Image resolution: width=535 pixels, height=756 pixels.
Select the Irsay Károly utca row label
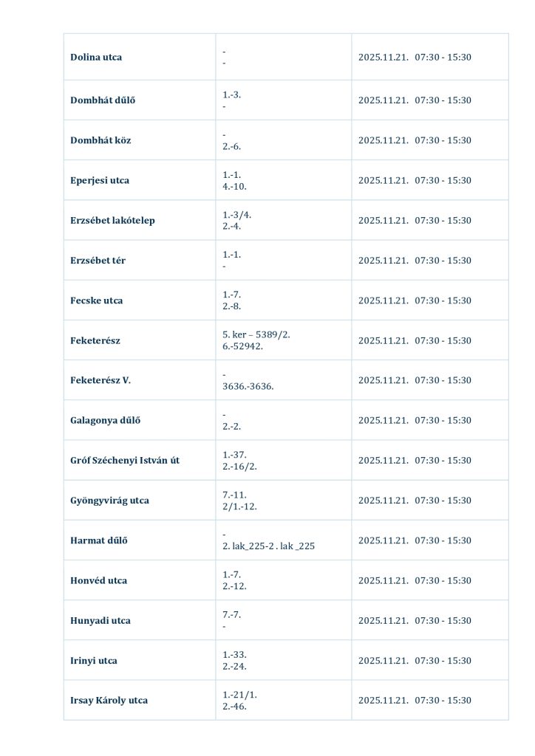[x=109, y=701]
